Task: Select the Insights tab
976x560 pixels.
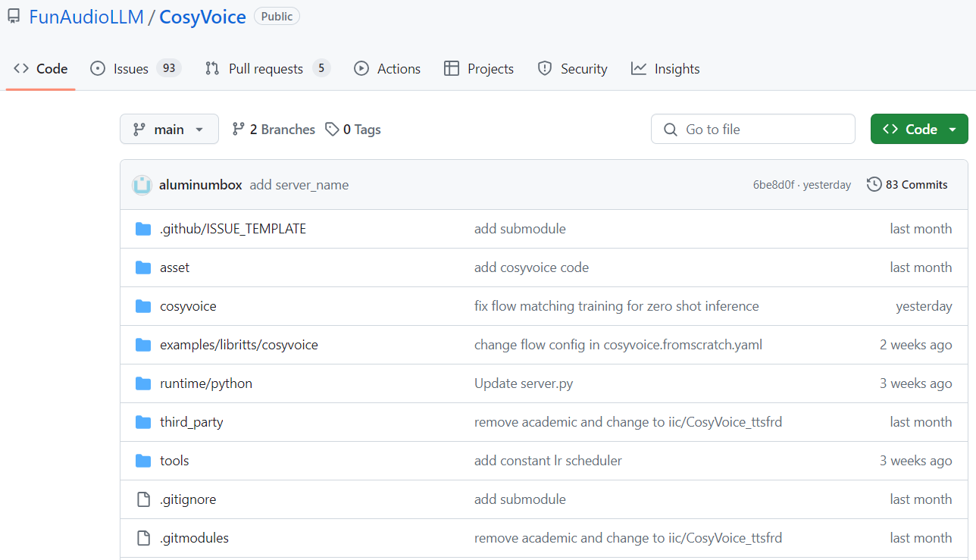Action: coord(665,69)
